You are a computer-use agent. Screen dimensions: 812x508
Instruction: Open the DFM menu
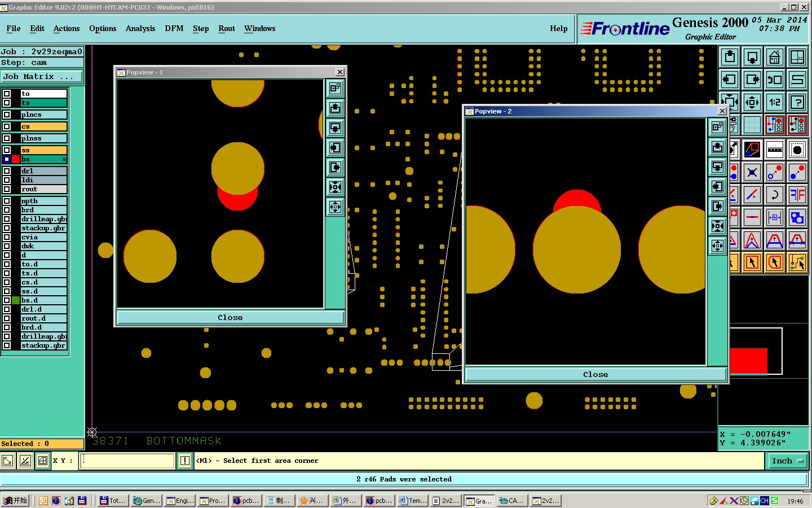tap(174, 28)
